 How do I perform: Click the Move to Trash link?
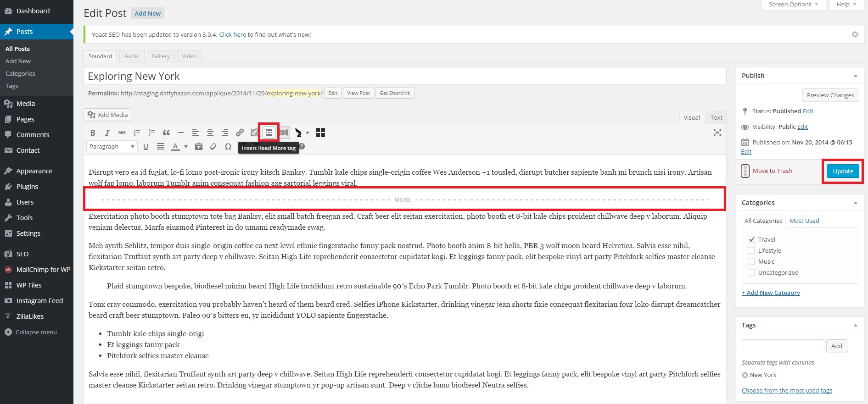pos(772,171)
